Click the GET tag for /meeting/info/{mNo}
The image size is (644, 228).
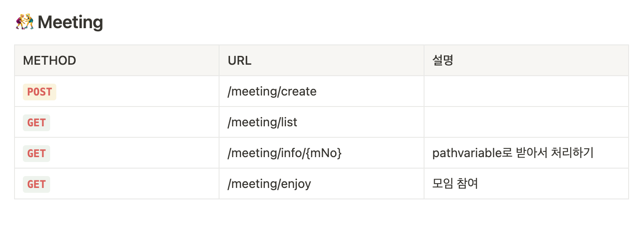pos(37,153)
